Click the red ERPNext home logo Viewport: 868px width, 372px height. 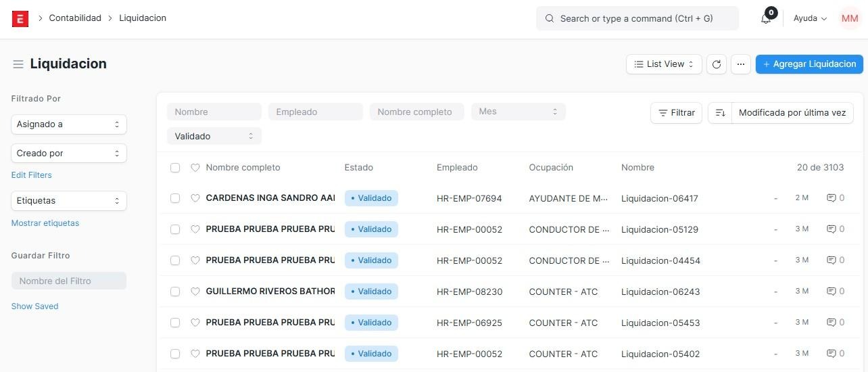coord(20,19)
